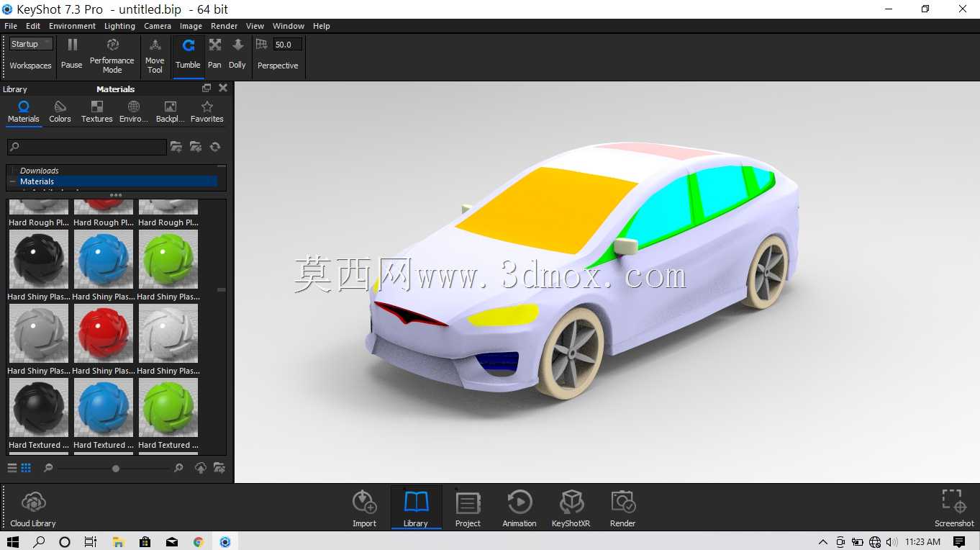Click the import to library folder icon
This screenshot has height=550, width=980.
coord(195,147)
